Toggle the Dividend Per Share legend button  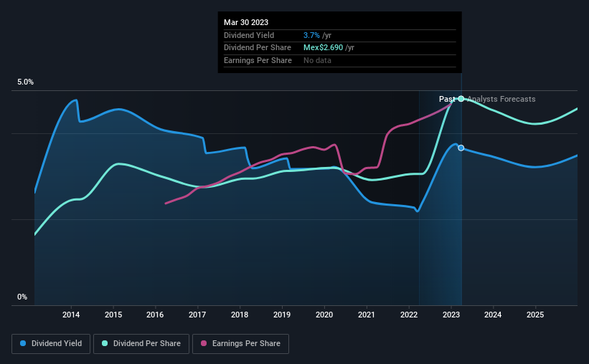(x=141, y=344)
